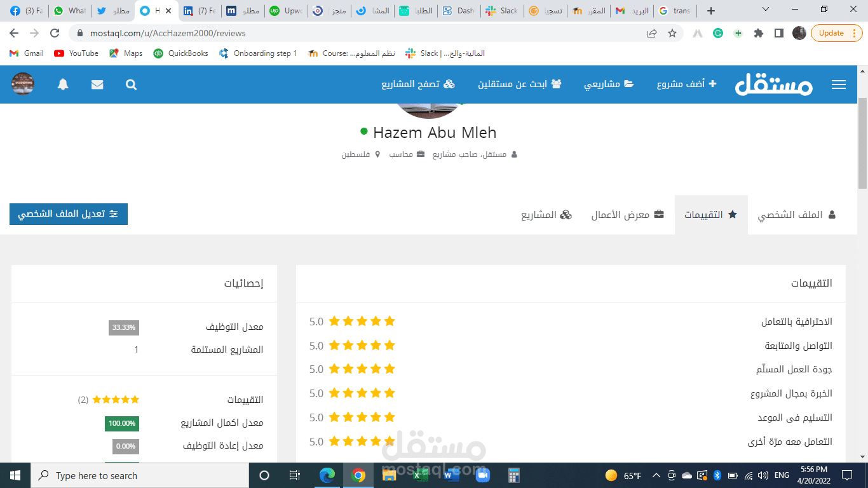868x488 pixels.
Task: Switch to the Slack browser tab
Action: click(502, 11)
